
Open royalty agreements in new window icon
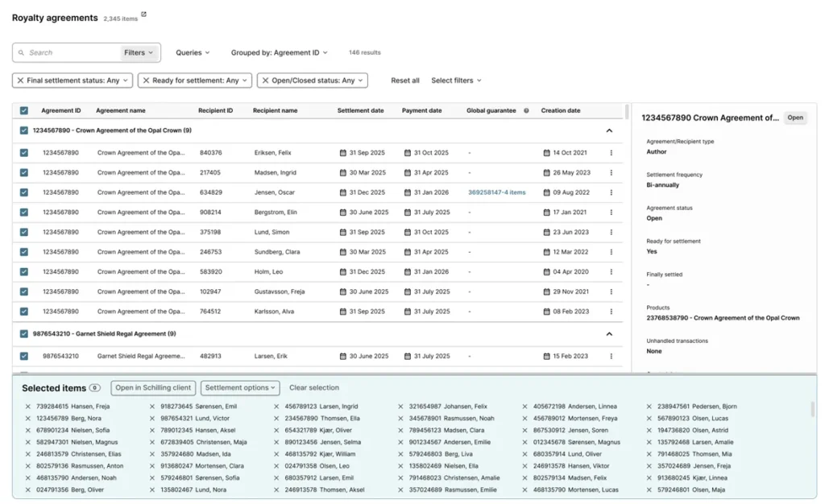(143, 14)
